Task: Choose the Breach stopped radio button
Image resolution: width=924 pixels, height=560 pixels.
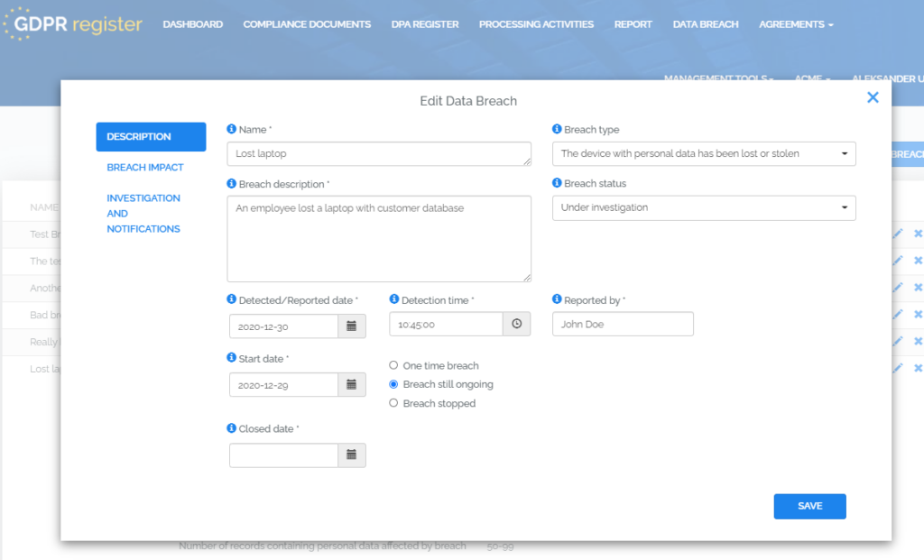Action: tap(393, 403)
